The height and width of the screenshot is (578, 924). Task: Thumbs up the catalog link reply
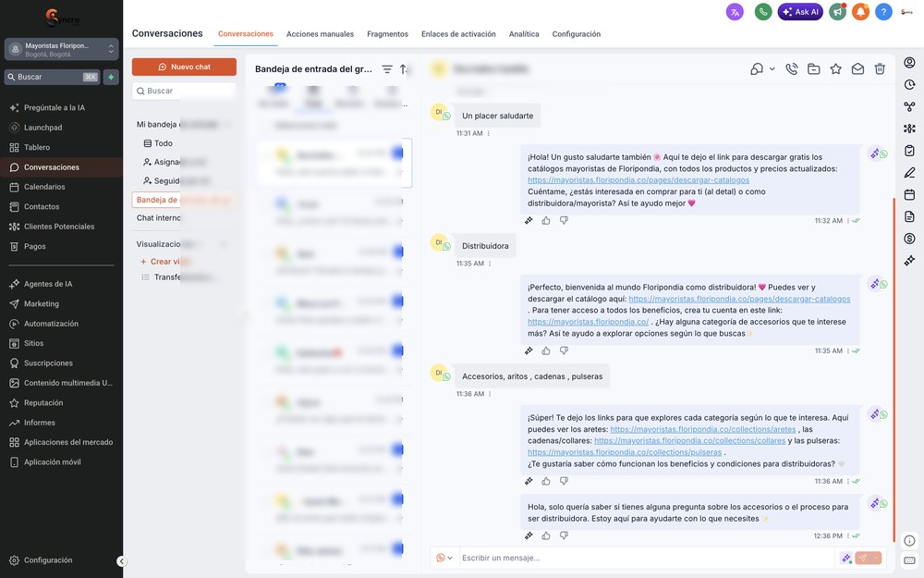point(546,221)
